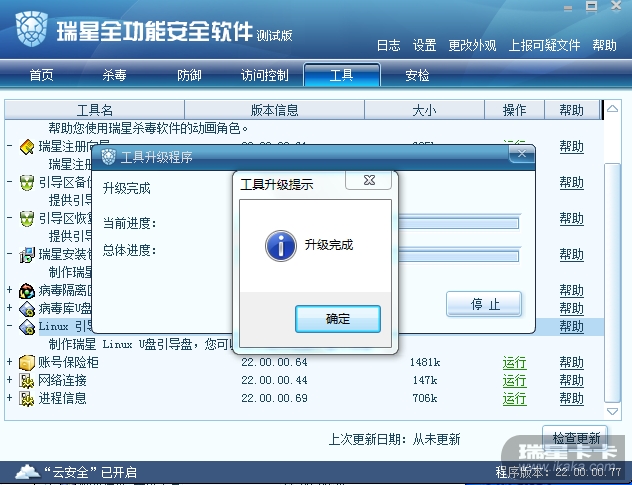Click the blue info icon beside 升级完成
This screenshot has width=632, height=485.
click(281, 246)
